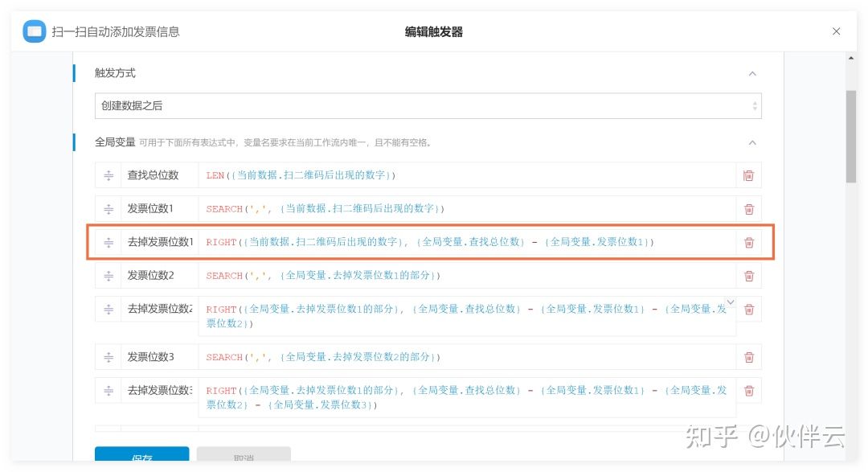868x472 pixels.
Task: Click drag handle of 发票位数2 row
Action: point(108,276)
